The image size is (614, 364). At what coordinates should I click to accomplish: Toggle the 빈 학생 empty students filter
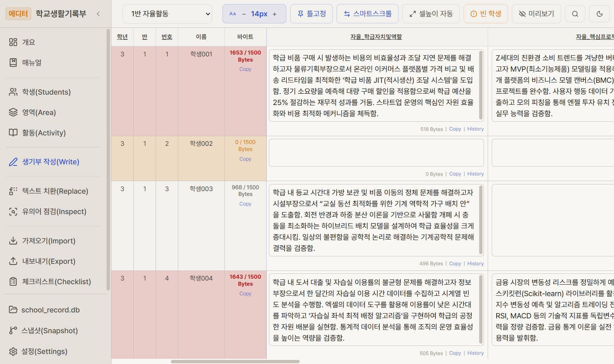tap(485, 14)
